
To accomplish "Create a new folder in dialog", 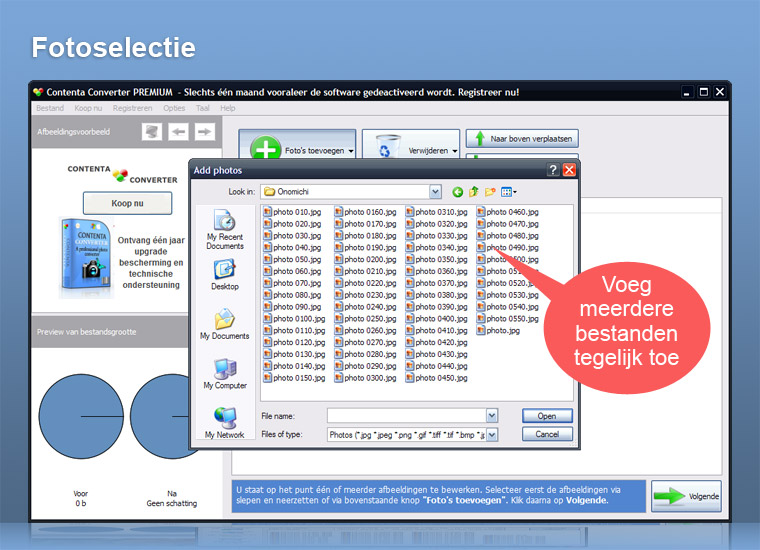I will (490, 192).
